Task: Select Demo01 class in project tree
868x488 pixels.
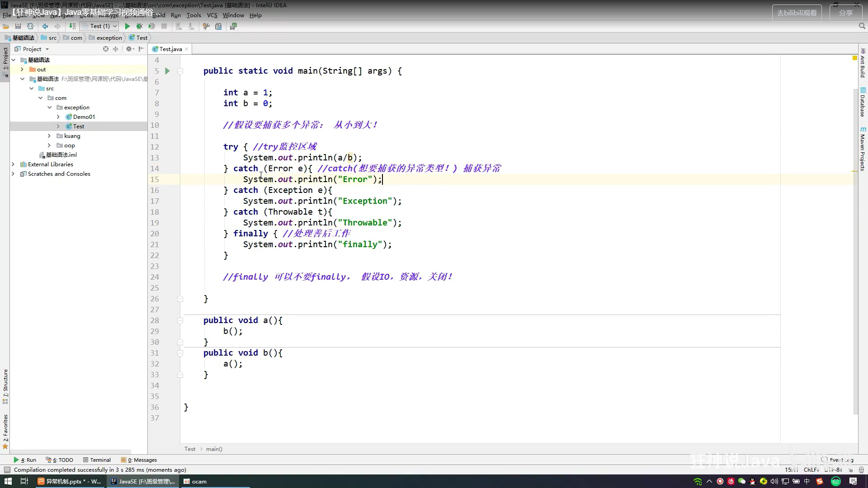Action: pyautogui.click(x=84, y=117)
